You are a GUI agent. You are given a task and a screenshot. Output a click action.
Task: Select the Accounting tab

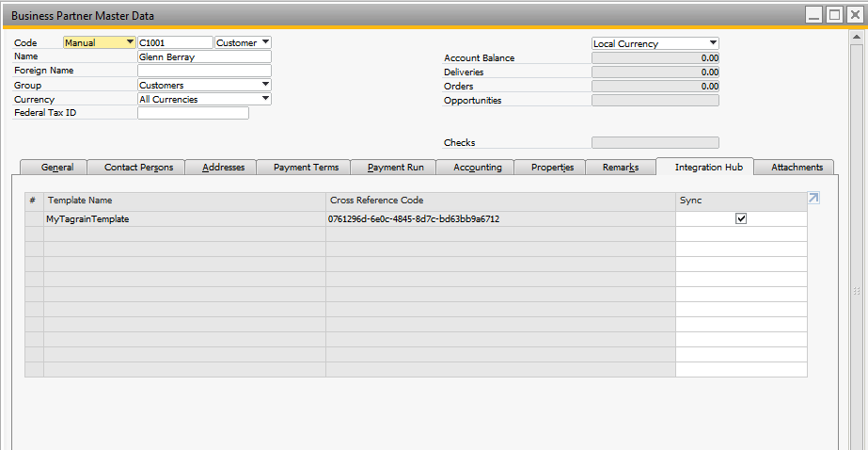pos(477,168)
